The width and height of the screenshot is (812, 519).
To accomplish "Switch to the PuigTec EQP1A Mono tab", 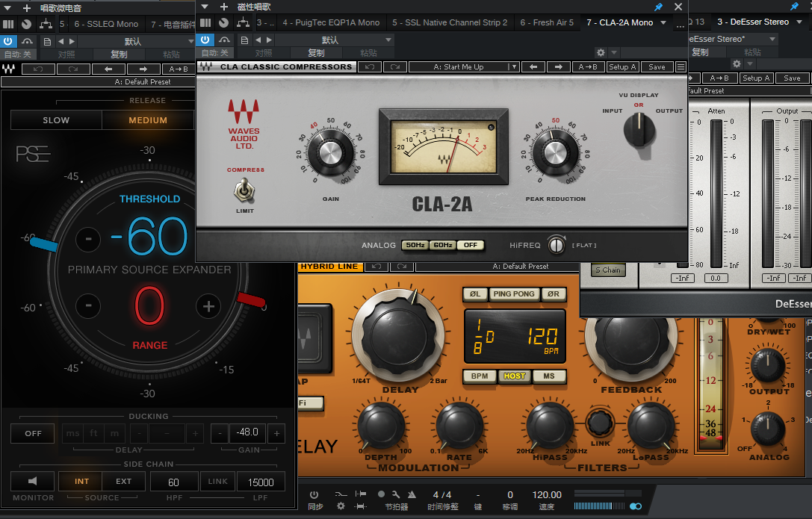I will [331, 22].
